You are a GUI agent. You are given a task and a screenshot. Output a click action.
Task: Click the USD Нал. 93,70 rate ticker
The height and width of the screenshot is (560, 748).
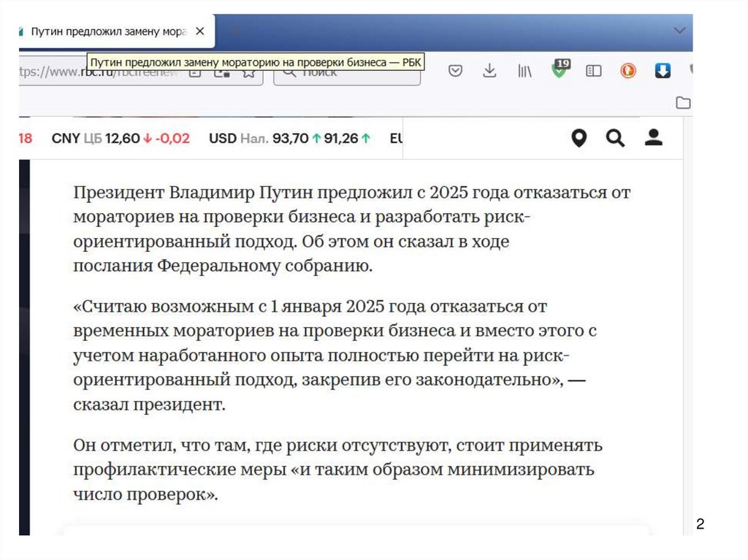pos(289,138)
